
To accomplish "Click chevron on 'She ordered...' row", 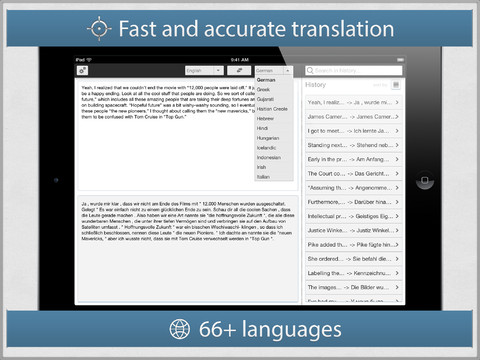I will [x=397, y=259].
